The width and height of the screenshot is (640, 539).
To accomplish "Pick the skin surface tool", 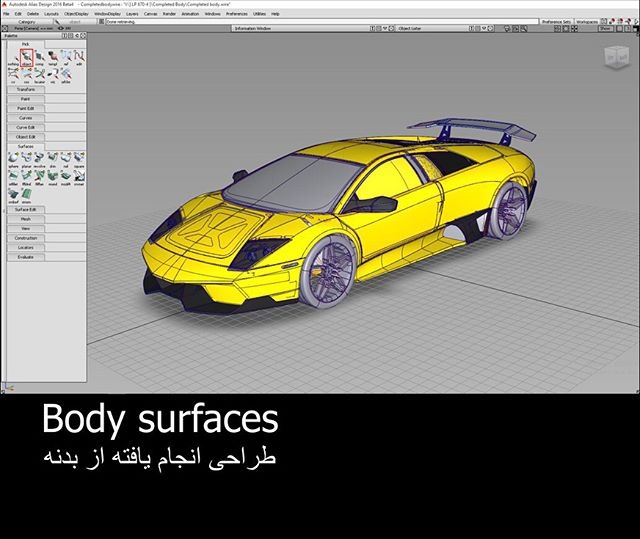I will [52, 159].
